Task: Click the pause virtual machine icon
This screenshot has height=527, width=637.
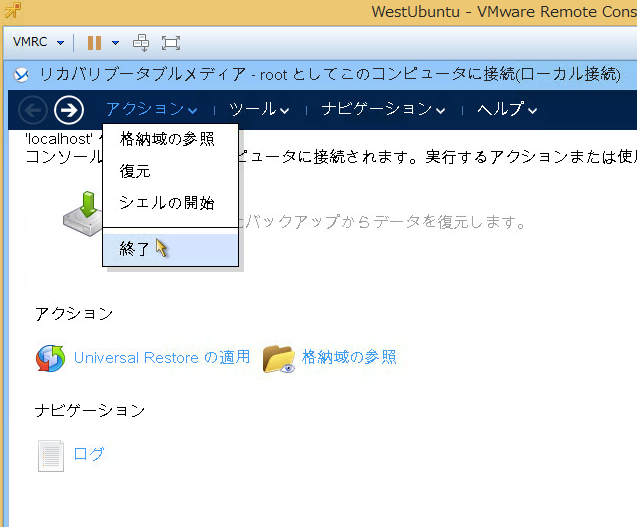Action: click(x=95, y=43)
